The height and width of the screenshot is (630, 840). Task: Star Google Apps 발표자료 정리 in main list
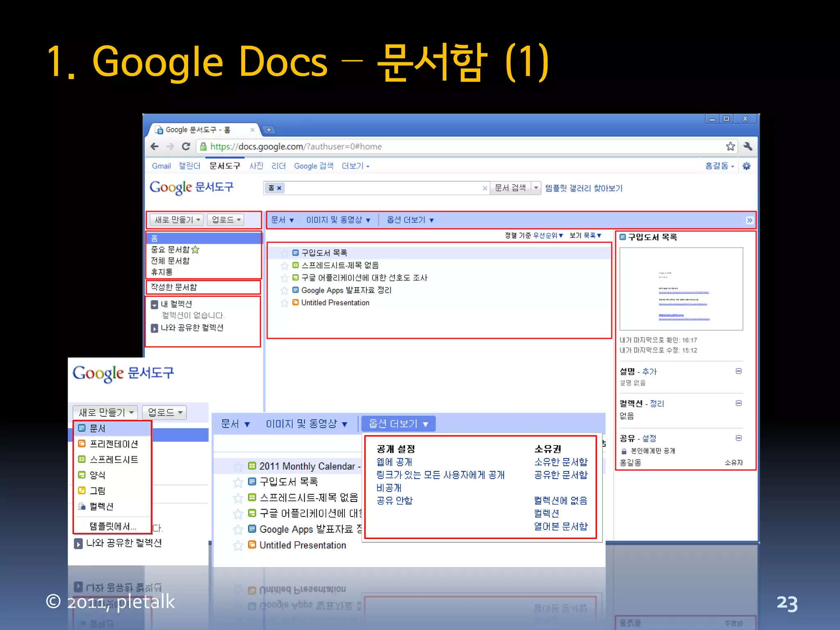click(x=284, y=290)
